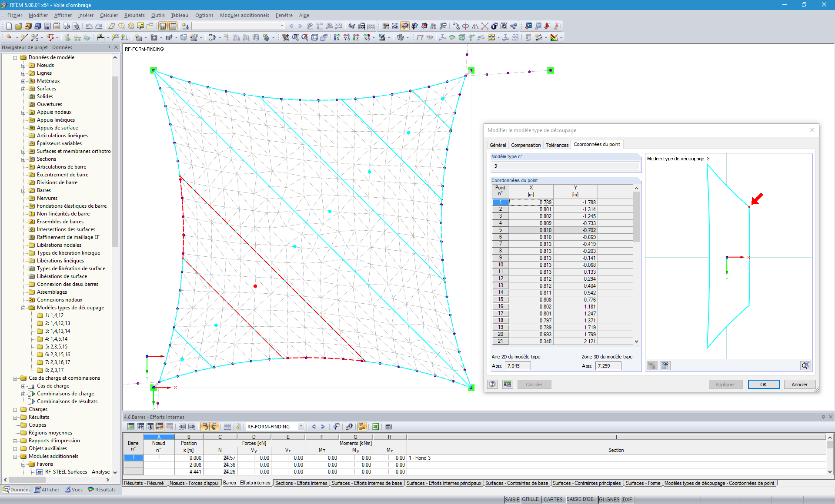Open a new model with the New icon
The width and height of the screenshot is (835, 504).
tap(8, 26)
